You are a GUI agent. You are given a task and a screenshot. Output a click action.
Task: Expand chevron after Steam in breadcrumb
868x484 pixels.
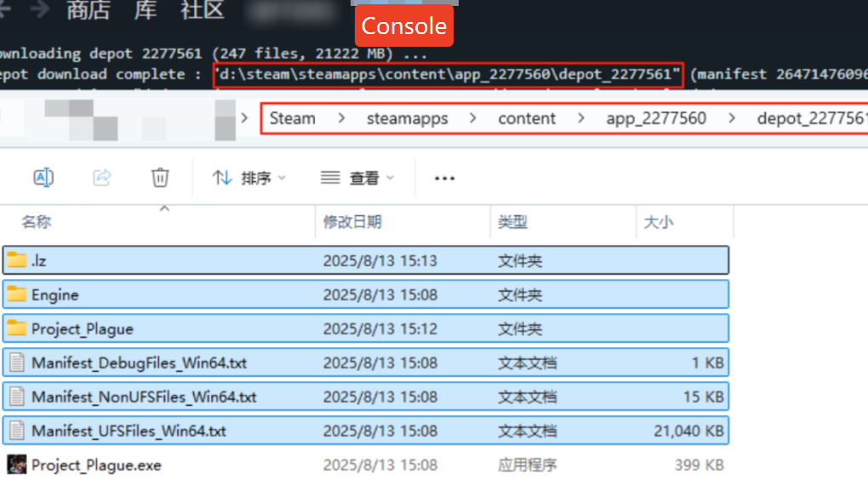pos(341,118)
